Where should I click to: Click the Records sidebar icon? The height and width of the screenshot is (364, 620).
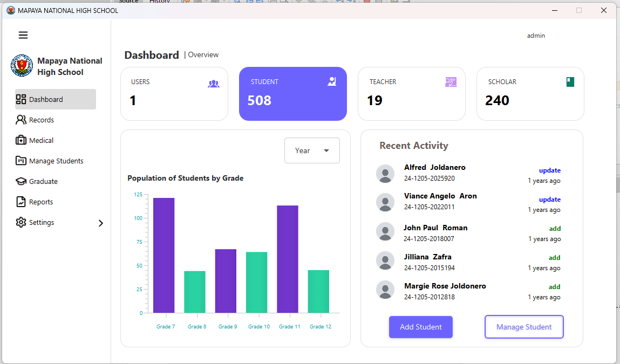pos(20,120)
